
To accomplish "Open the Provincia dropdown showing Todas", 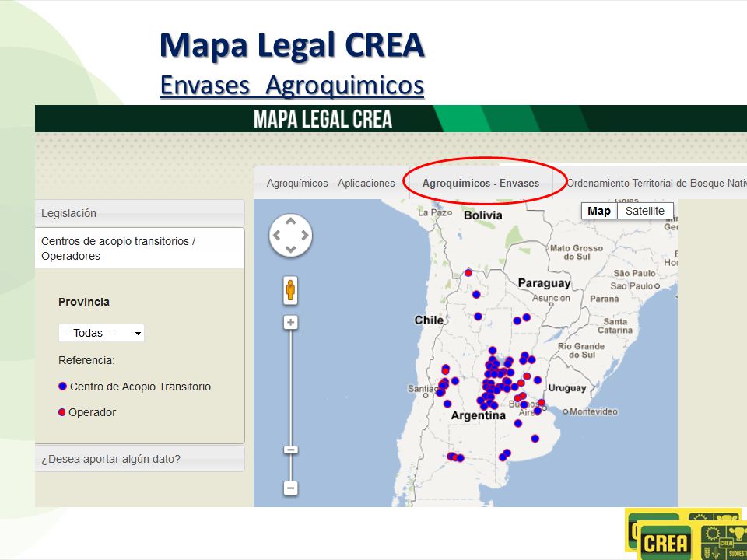I will pos(101,333).
